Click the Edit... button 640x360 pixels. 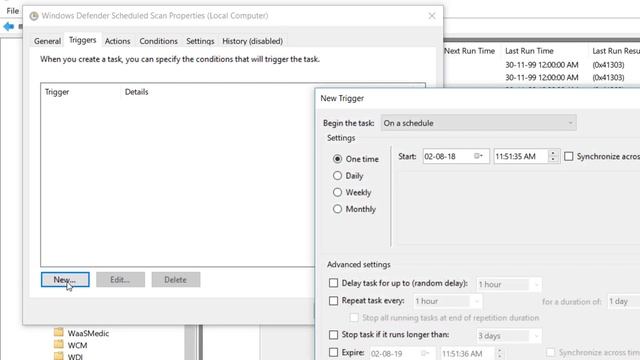tap(120, 280)
